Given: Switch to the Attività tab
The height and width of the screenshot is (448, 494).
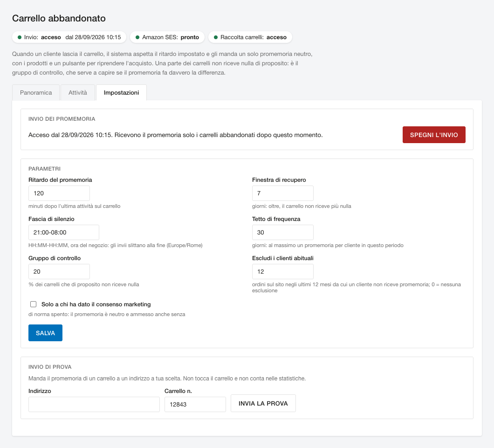Looking at the screenshot, I should pyautogui.click(x=78, y=93).
